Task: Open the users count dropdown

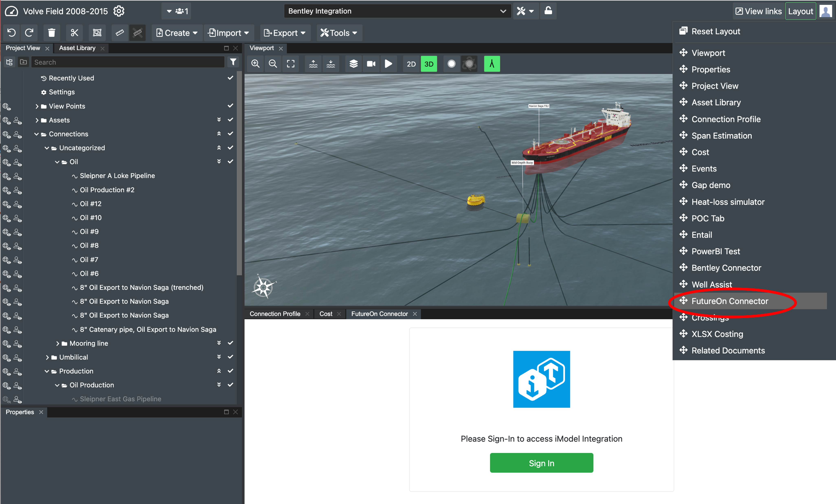Action: tap(177, 11)
